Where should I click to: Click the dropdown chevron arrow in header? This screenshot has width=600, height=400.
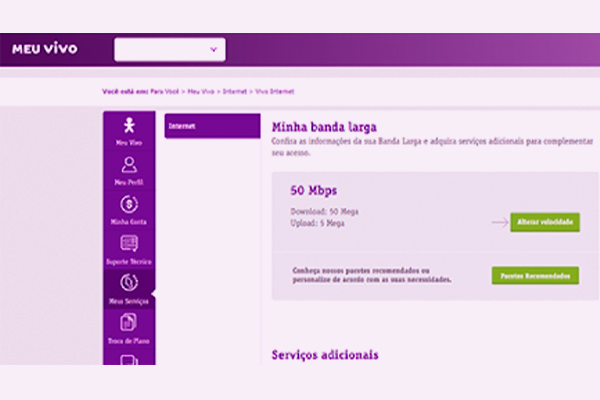pyautogui.click(x=214, y=49)
